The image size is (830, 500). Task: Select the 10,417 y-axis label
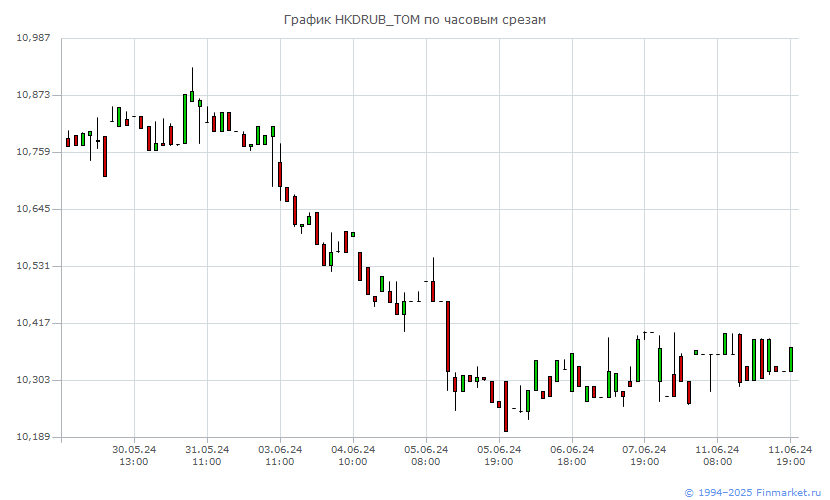point(33,323)
